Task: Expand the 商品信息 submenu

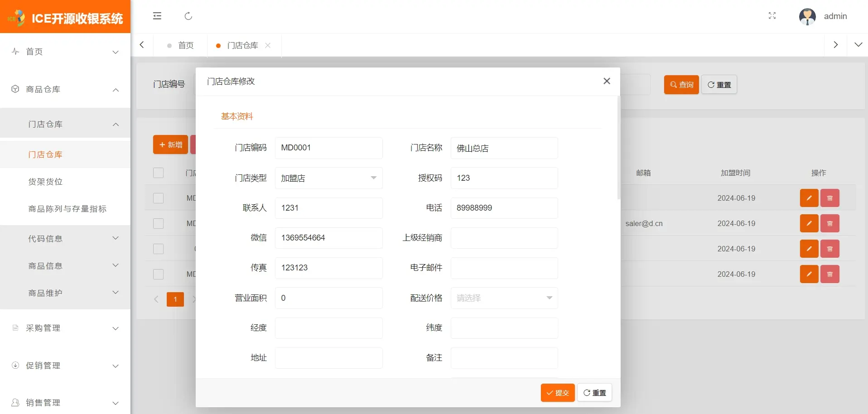Action: tap(65, 266)
